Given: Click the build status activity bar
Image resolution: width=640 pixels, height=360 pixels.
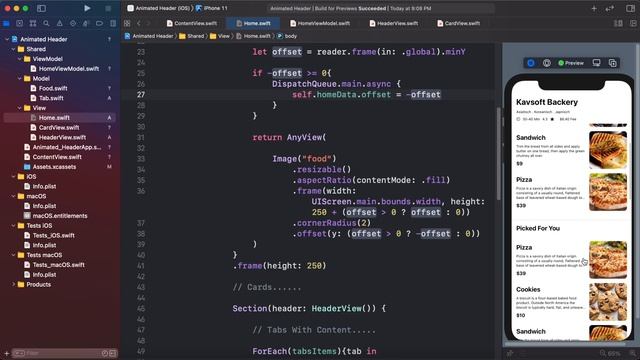Looking at the screenshot, I should click(381, 8).
